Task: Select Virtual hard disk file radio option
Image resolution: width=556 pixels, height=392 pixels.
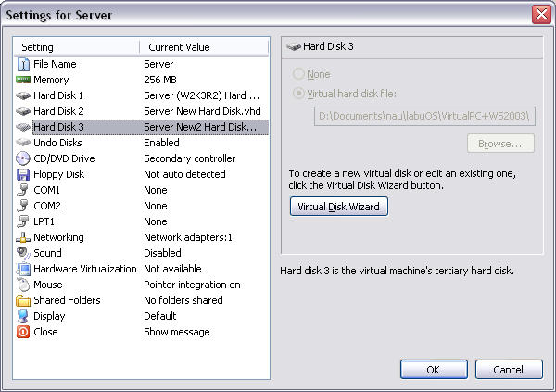Action: click(x=298, y=94)
